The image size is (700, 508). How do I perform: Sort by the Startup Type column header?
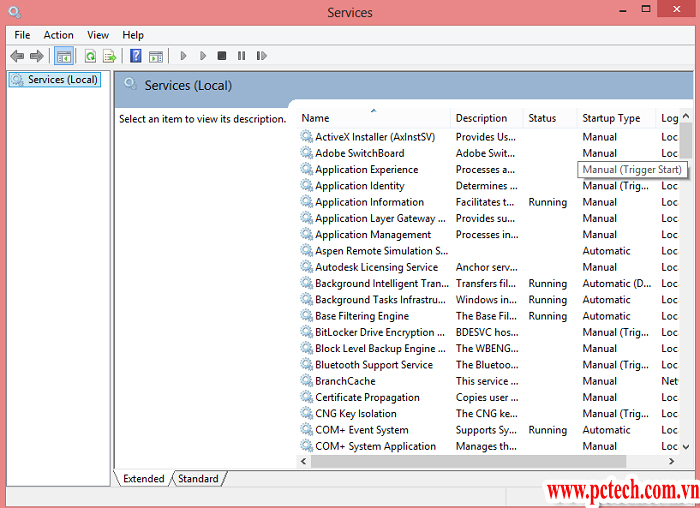[612, 118]
